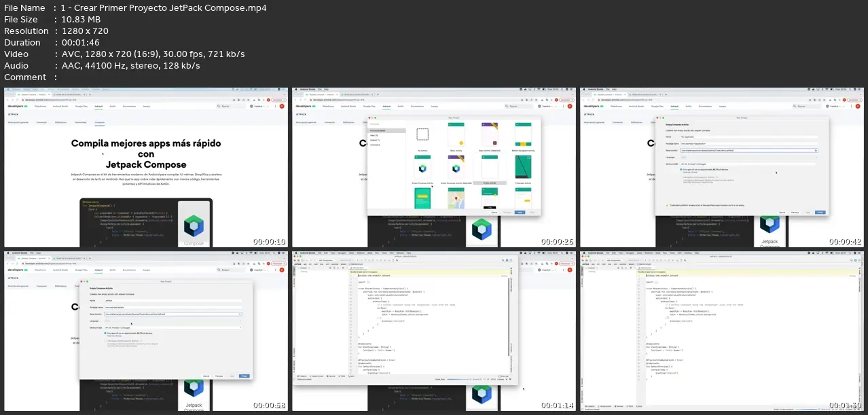Screen dimensions: 868x415
Task: Click the Name field in the 00:00:42 frame
Action: [750, 137]
